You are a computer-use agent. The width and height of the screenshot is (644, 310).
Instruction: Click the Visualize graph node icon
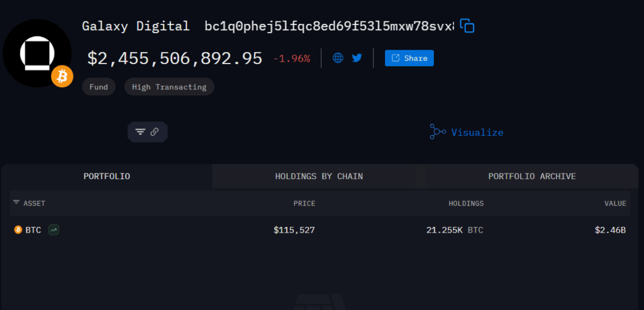[x=438, y=131]
